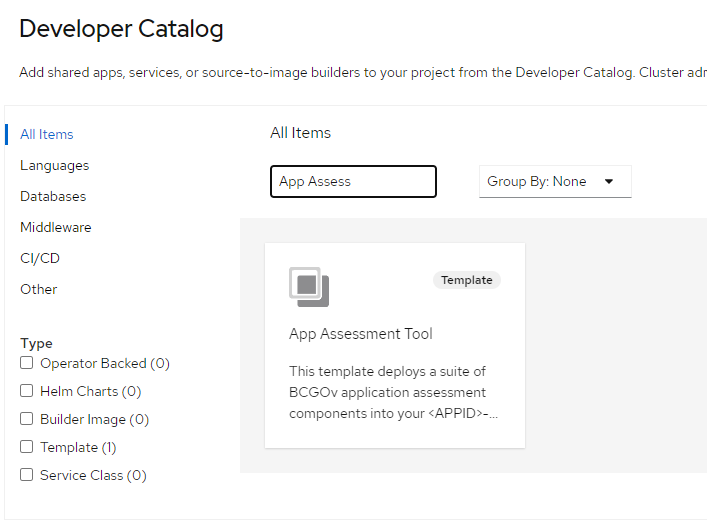Viewport: 707px width, 522px height.
Task: Click the All Items results heading
Action: click(x=300, y=132)
